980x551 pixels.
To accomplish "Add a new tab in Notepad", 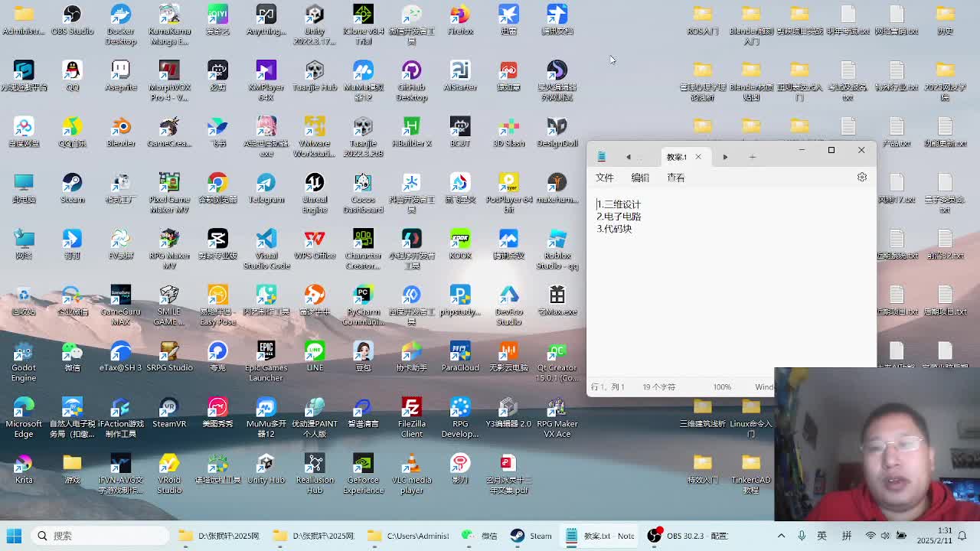I will click(753, 157).
